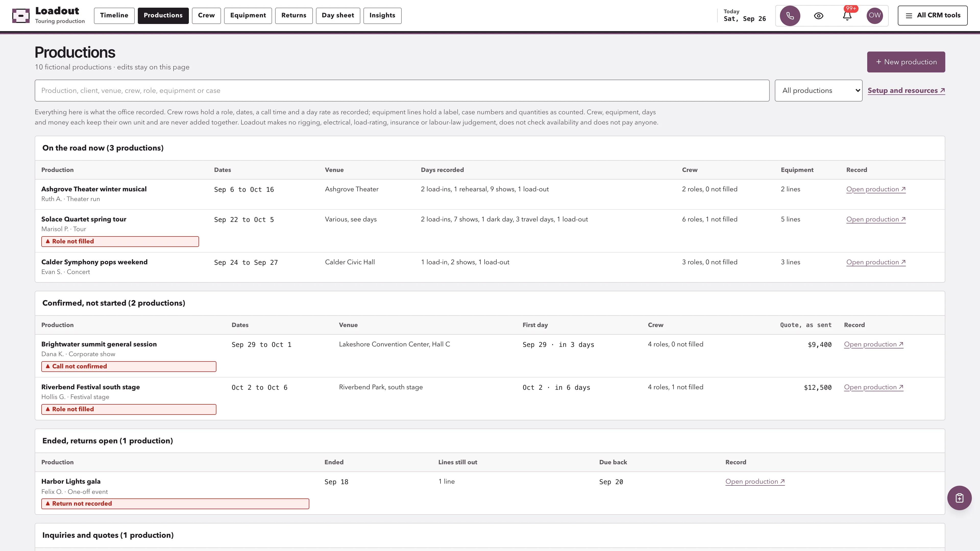The height and width of the screenshot is (551, 980).
Task: Click the Loadout logo icon
Action: click(21, 16)
